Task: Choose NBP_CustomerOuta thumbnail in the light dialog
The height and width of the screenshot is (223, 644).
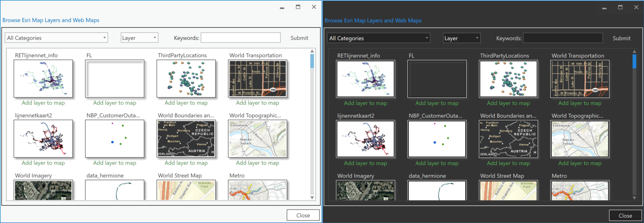Action: point(115,139)
